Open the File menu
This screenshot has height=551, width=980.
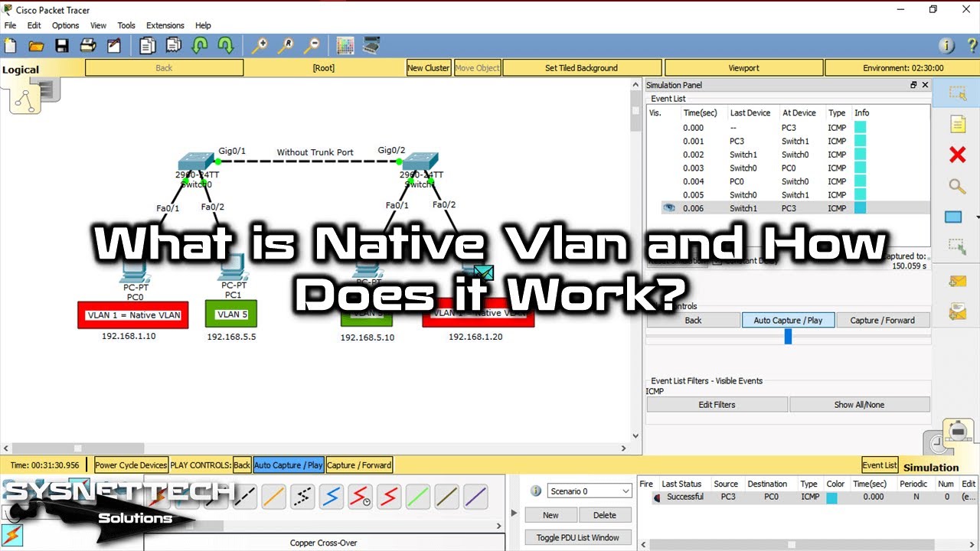[x=10, y=25]
